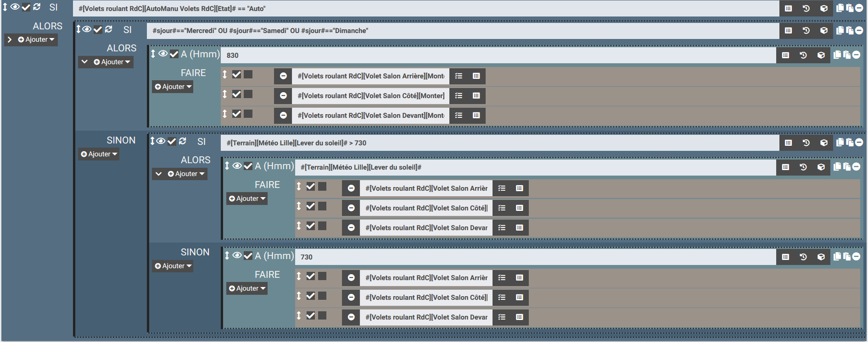Click the command list icon for Volet Salon Côté in the 830 block
This screenshot has width=868, height=342.
point(459,96)
